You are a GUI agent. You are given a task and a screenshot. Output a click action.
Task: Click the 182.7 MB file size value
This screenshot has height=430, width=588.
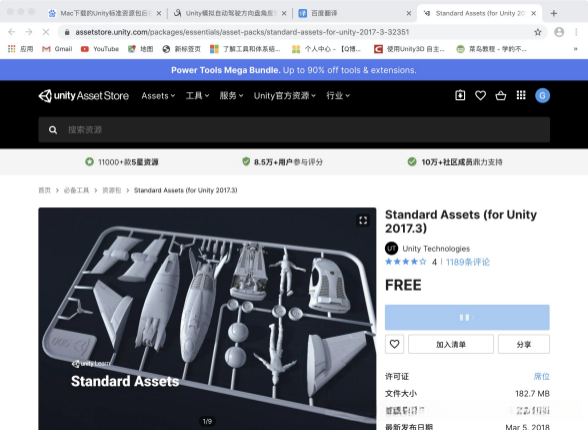click(532, 394)
